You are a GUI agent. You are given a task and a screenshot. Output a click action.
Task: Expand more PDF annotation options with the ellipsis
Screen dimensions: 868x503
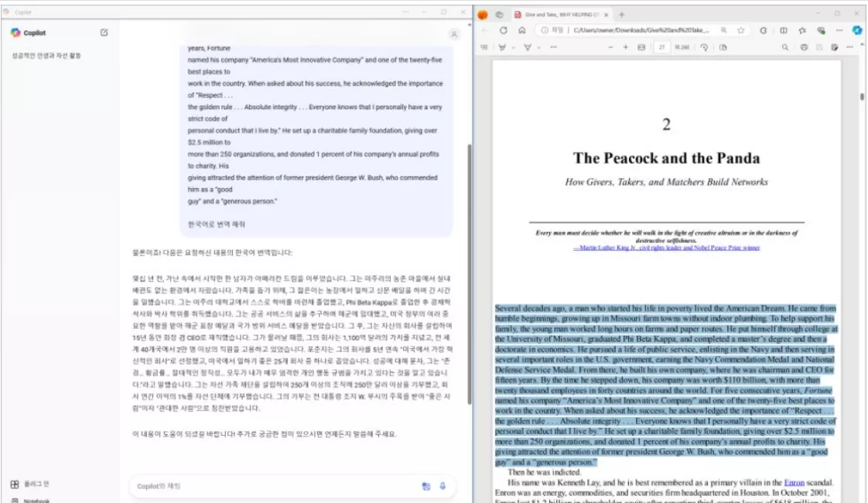coord(553,46)
